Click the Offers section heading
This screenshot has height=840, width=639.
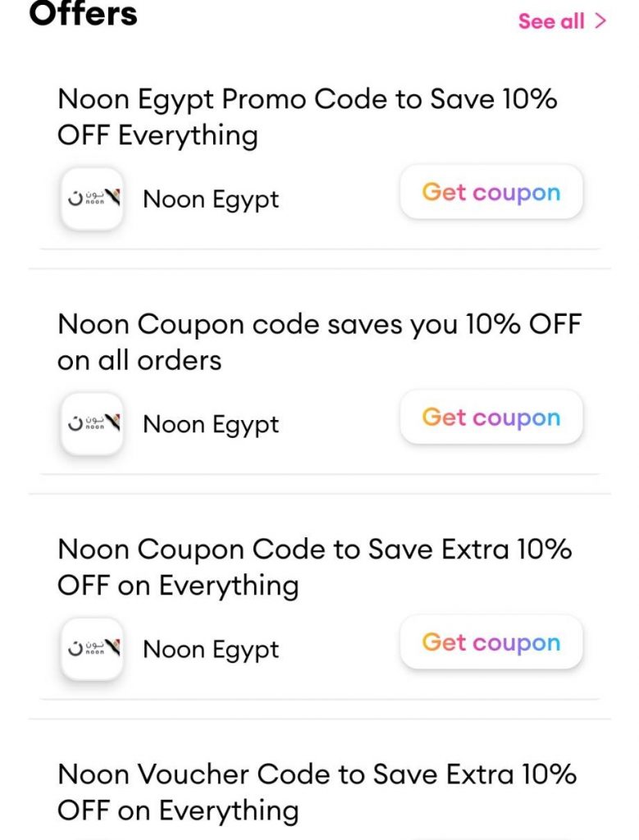pyautogui.click(x=84, y=13)
